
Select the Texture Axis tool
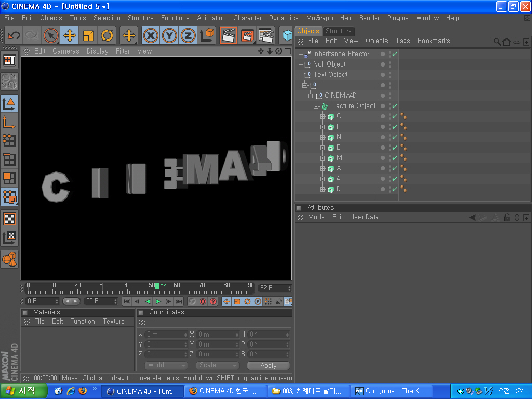tap(9, 238)
